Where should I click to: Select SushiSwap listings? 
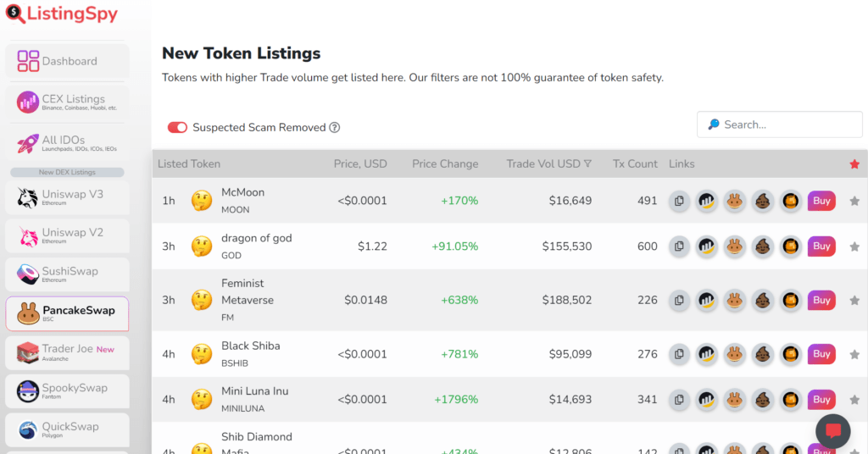coord(68,274)
